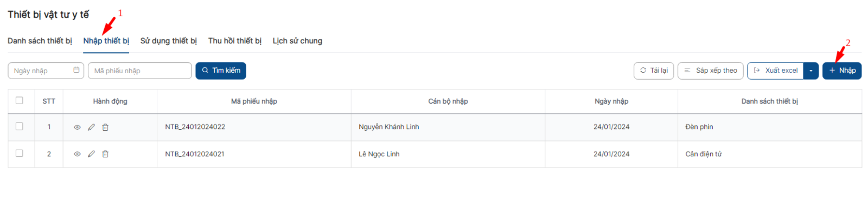Add new entry with Nhập button
The width and height of the screenshot is (868, 205).
click(842, 71)
